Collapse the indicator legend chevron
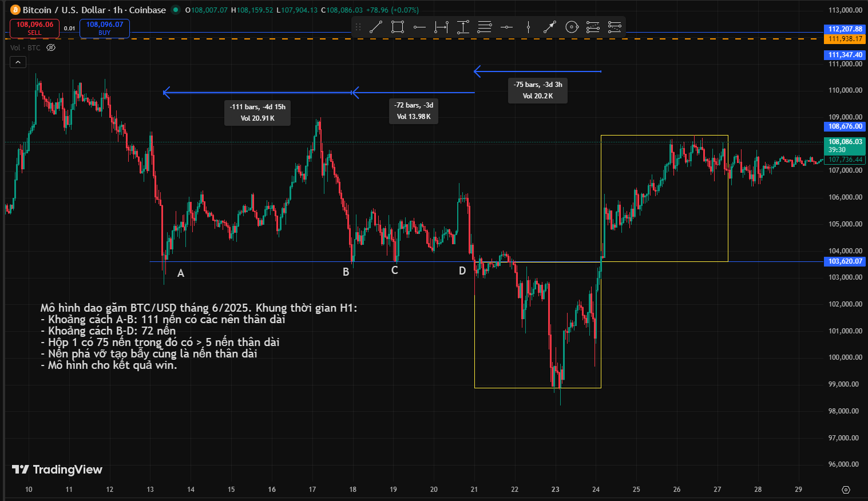This screenshot has width=868, height=501. [x=18, y=62]
